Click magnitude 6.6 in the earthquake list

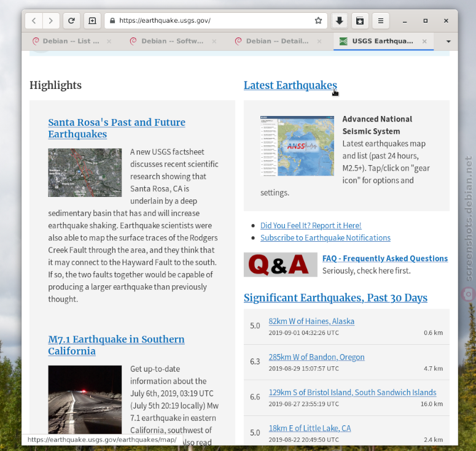tap(255, 397)
